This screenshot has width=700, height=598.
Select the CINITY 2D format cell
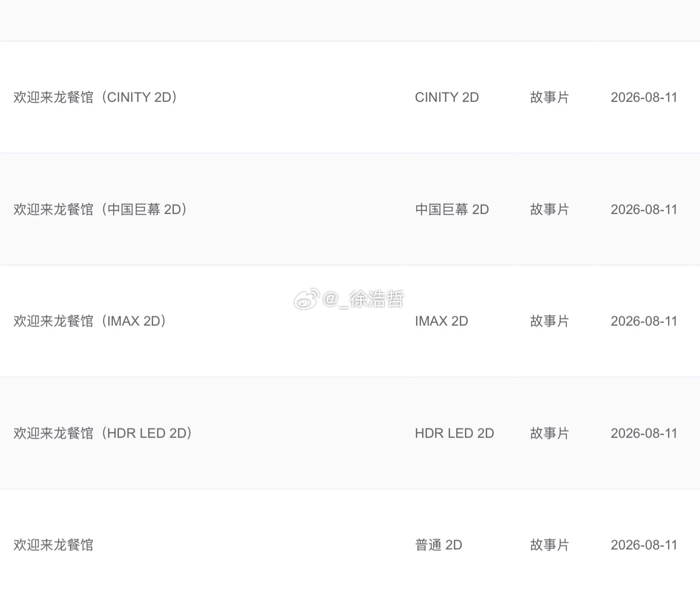447,97
